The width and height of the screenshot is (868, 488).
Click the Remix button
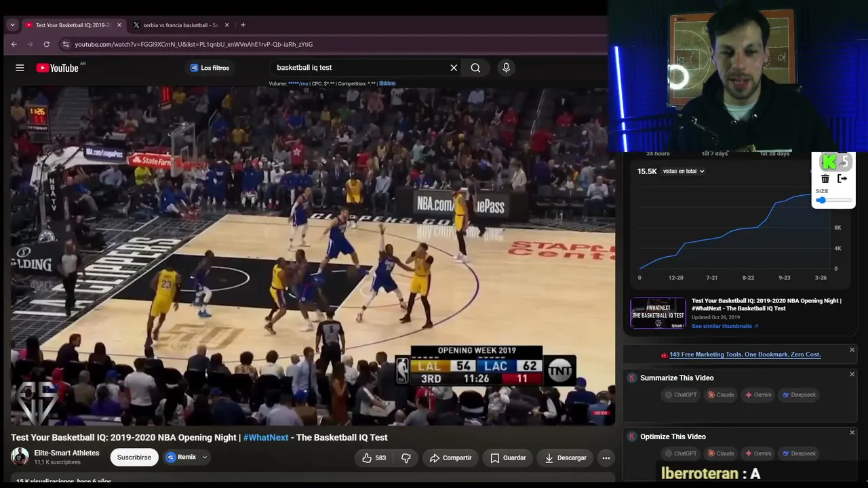click(181, 457)
